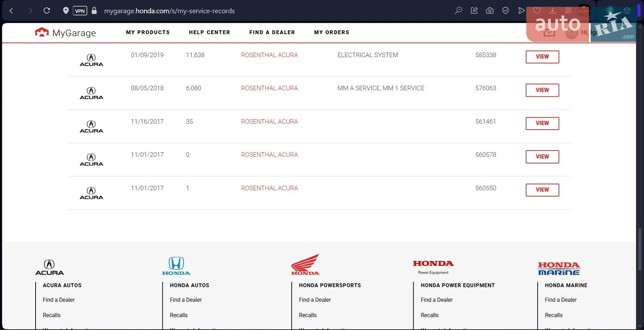Image resolution: width=644 pixels, height=330 pixels.
Task: View service record 585338
Action: pyautogui.click(x=542, y=57)
